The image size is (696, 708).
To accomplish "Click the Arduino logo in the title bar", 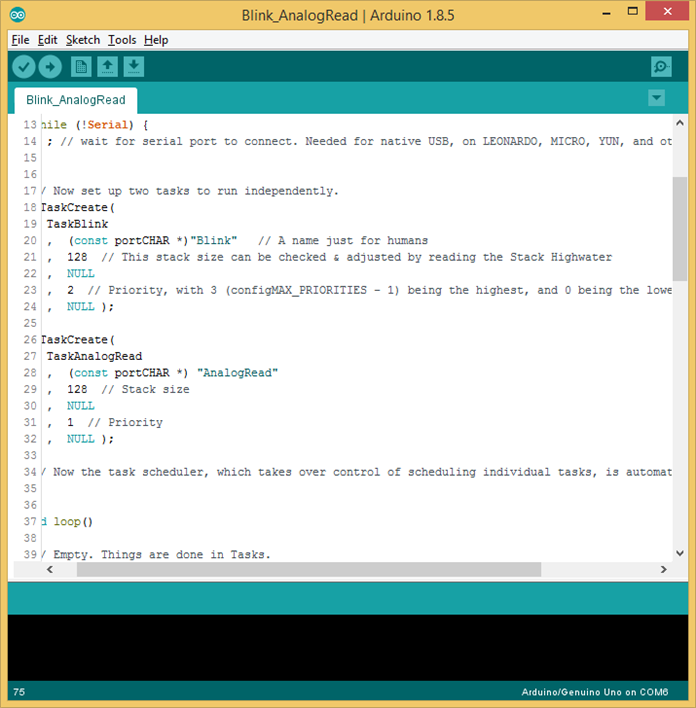I will point(18,15).
